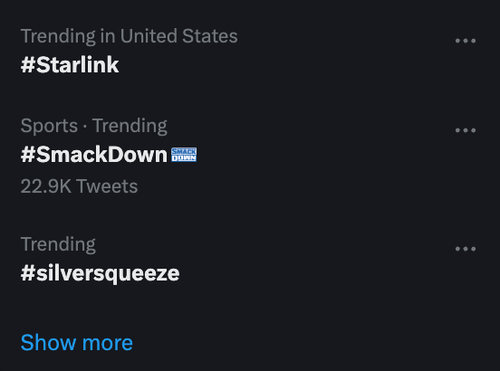Click the blue SmackDown logo emoji
Image resolution: width=500 pixels, height=371 pixels.
[x=184, y=155]
